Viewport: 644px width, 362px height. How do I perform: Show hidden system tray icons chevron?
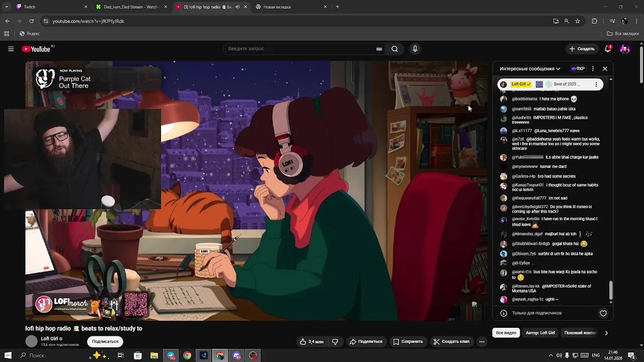(550, 355)
